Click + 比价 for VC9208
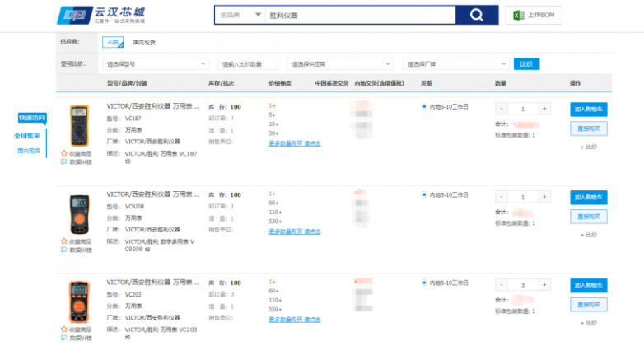The height and width of the screenshot is (360, 644). (x=589, y=235)
